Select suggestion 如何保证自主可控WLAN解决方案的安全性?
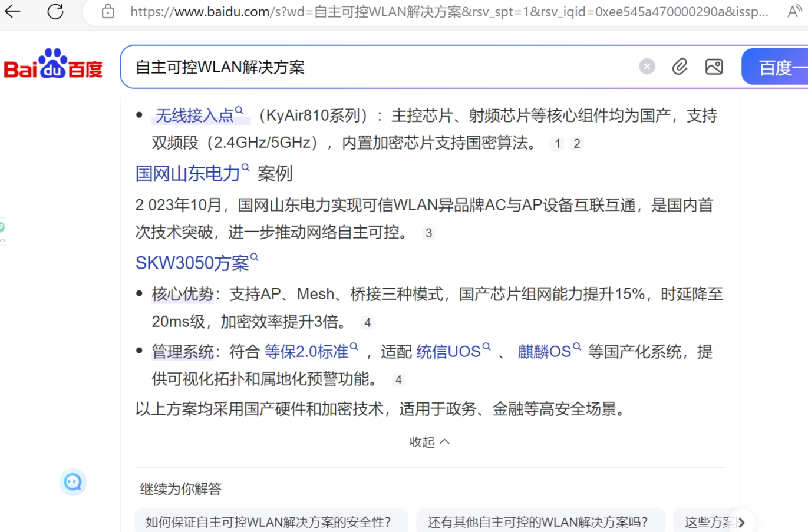808x532 pixels. pos(271,521)
